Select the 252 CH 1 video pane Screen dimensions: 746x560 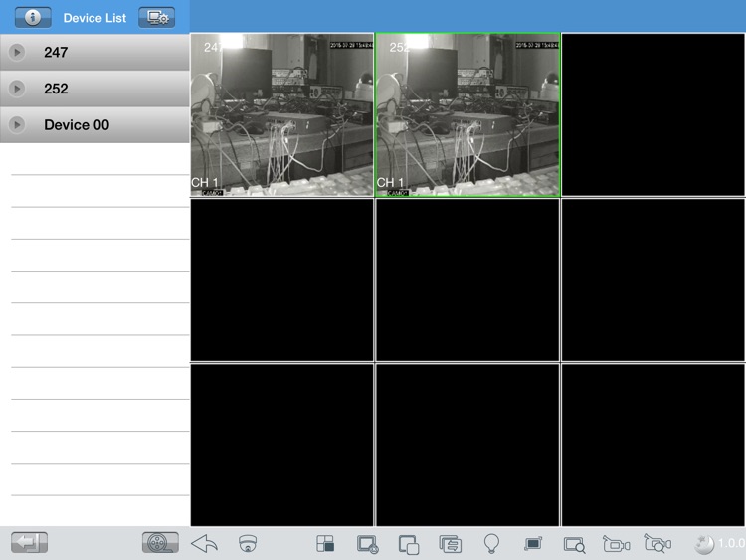[x=467, y=114]
